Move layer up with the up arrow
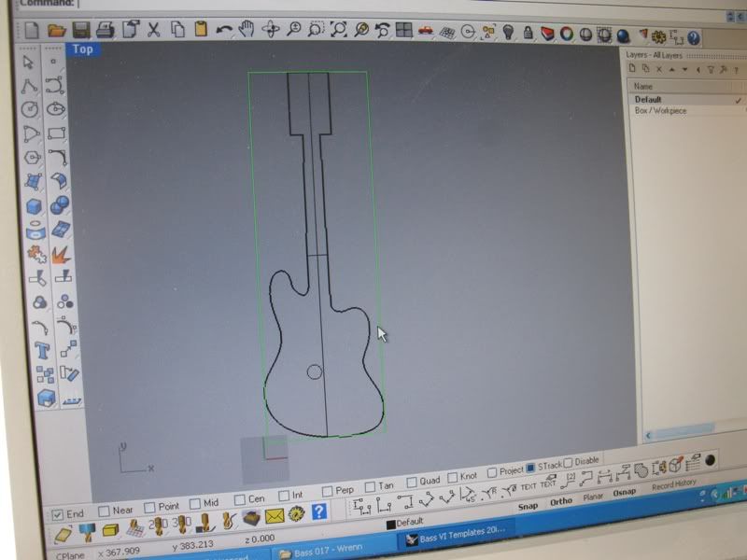The height and width of the screenshot is (560, 747). (x=671, y=69)
